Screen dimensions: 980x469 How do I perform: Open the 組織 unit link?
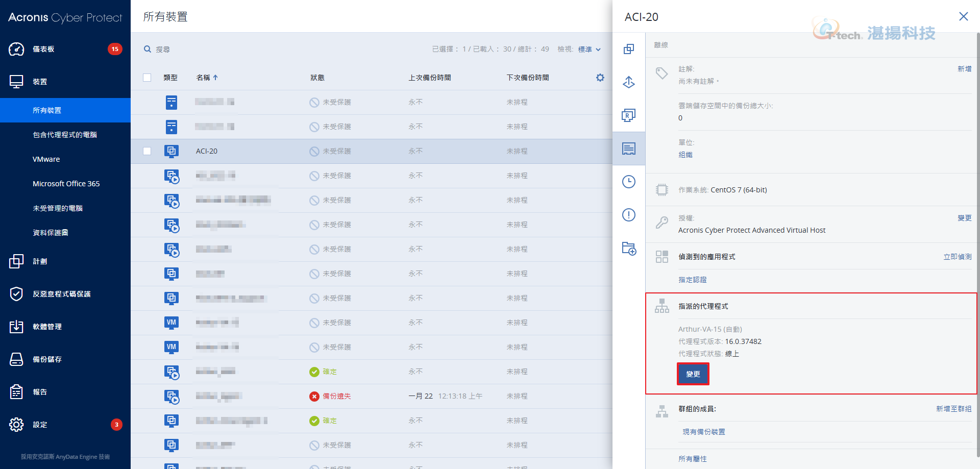[685, 155]
